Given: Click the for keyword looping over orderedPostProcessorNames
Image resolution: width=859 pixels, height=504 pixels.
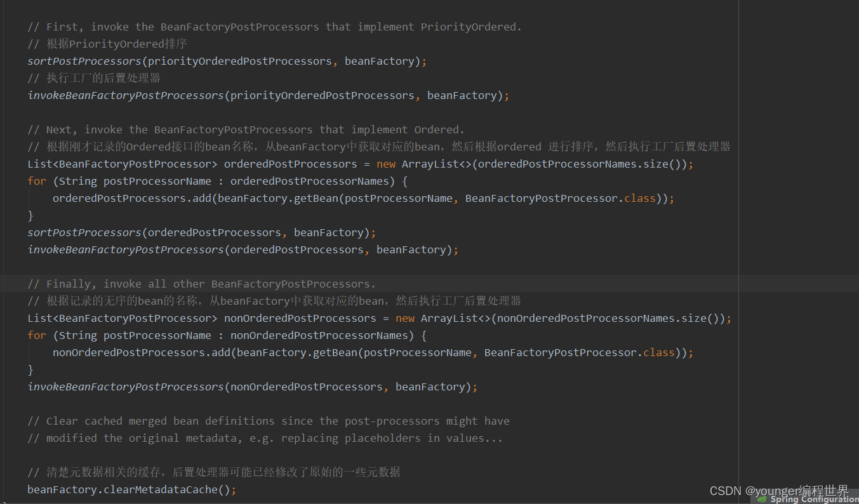Looking at the screenshot, I should point(37,181).
